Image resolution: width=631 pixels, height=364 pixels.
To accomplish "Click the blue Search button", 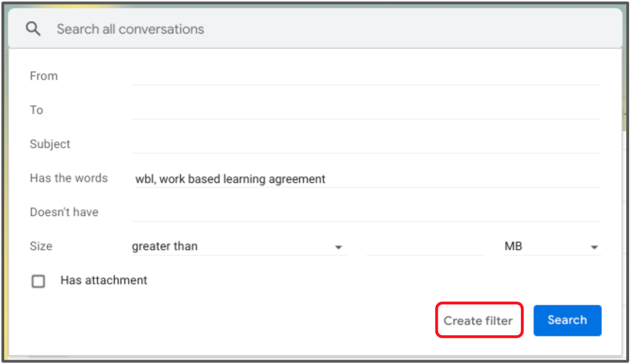I will [567, 320].
